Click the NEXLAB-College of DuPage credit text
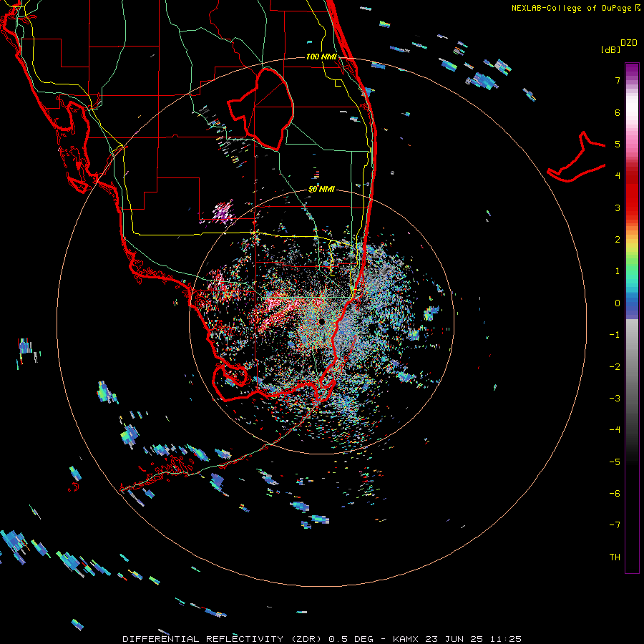This screenshot has height=644, width=644. click(x=575, y=8)
